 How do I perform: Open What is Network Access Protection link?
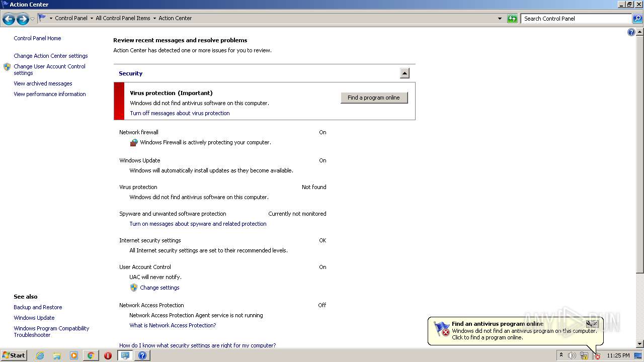pyautogui.click(x=173, y=325)
